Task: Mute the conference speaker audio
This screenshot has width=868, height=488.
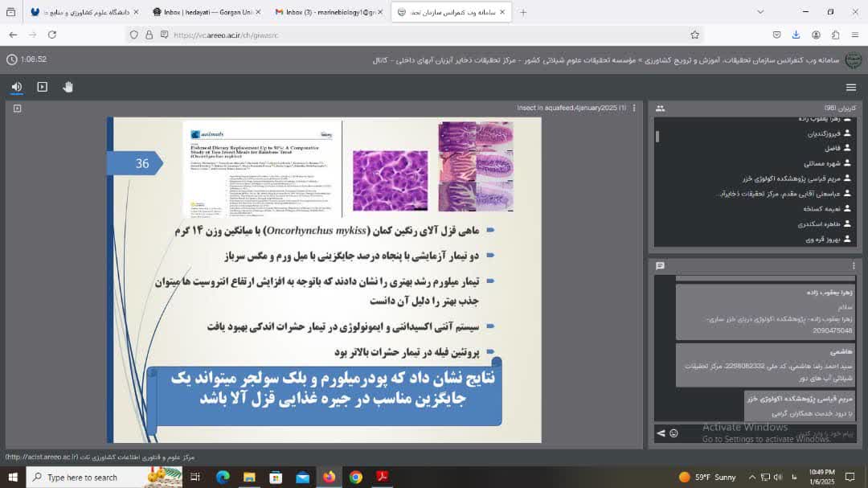Action: tap(17, 87)
